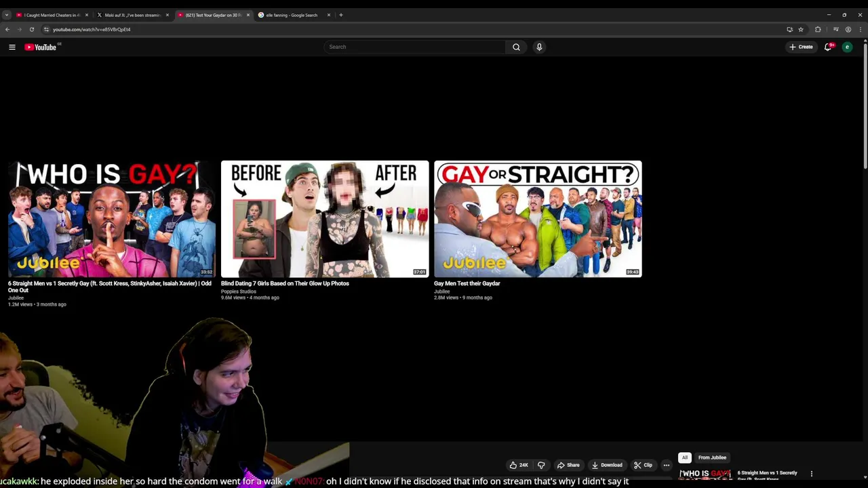Open the 'GAY OR STRAIGHT?' video thumbnail
The width and height of the screenshot is (868, 488).
click(x=538, y=219)
